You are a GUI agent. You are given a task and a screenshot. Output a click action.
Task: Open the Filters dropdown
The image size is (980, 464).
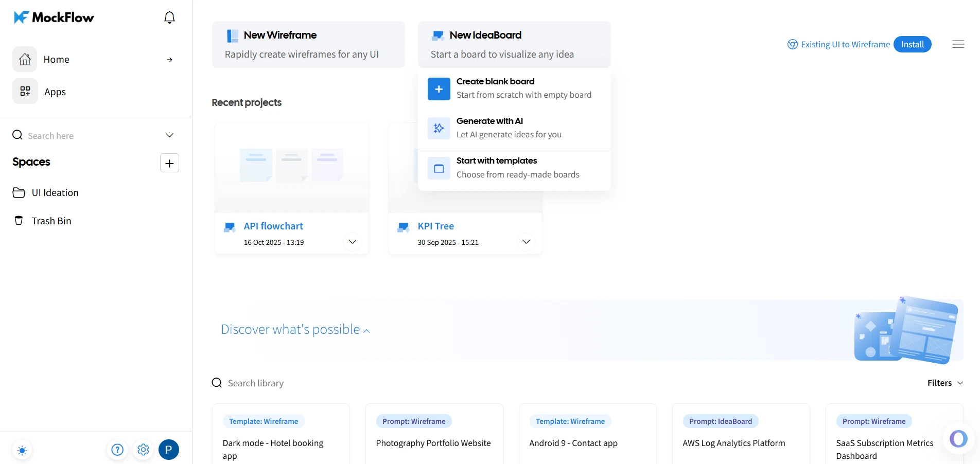944,383
